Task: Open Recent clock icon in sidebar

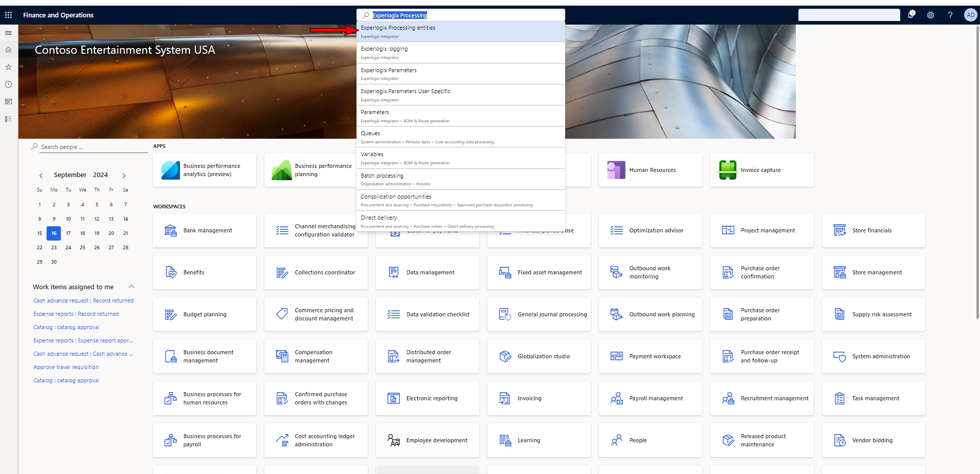Action: tap(8, 84)
